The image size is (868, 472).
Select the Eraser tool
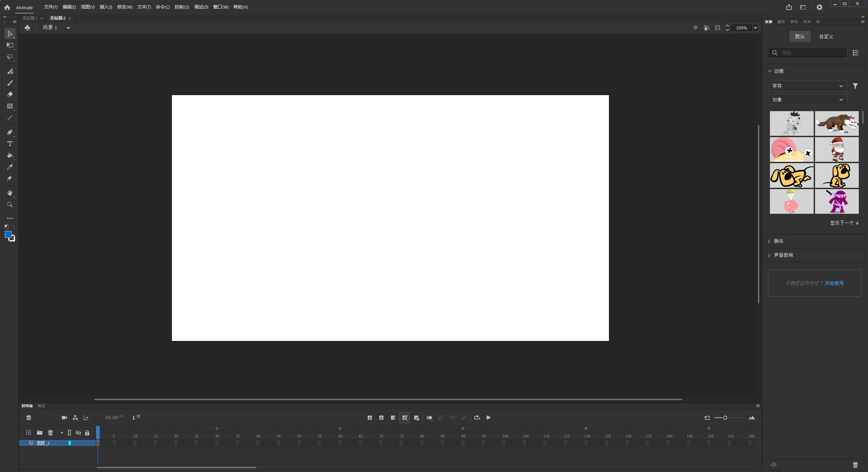click(10, 94)
